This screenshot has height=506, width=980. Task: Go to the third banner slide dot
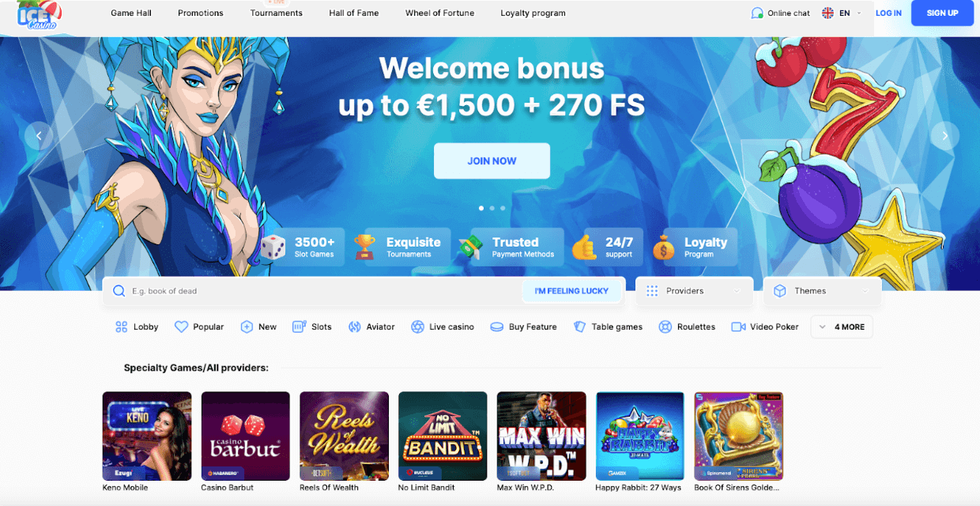(503, 208)
